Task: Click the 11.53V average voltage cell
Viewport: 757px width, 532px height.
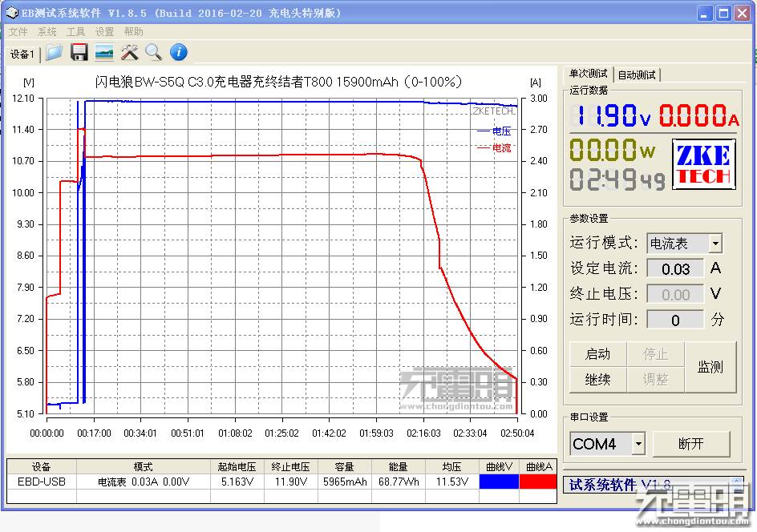Action: click(x=452, y=482)
